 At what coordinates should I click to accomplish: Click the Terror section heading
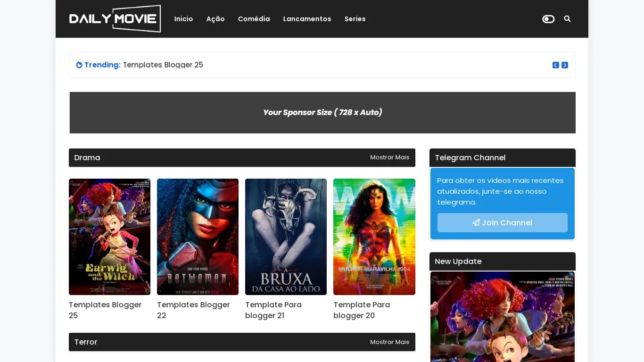click(x=86, y=342)
